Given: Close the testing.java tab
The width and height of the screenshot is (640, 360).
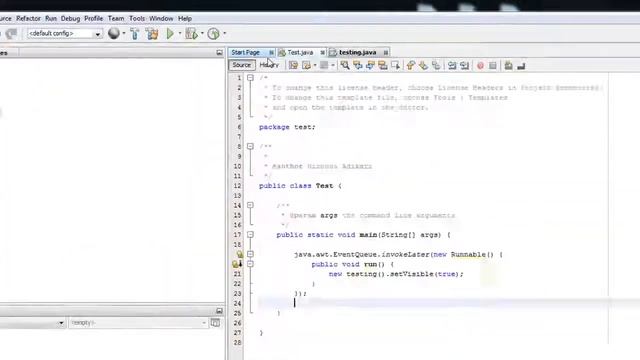Looking at the screenshot, I should point(386,53).
